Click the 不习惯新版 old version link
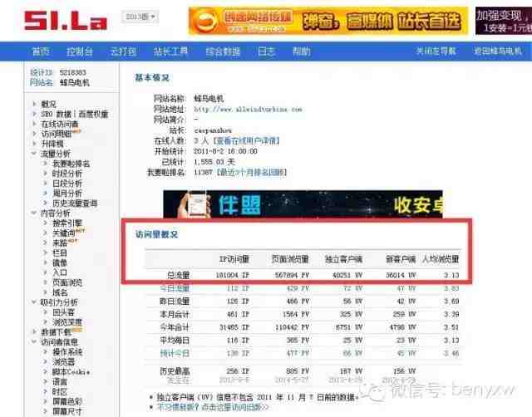Screen dimensions: 532x417 pyautogui.click(x=213, y=407)
